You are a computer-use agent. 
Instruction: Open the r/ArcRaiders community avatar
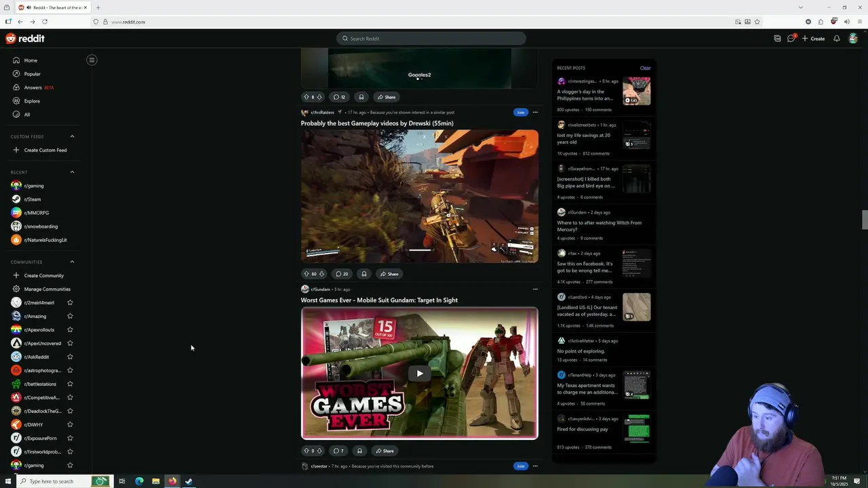click(x=304, y=113)
